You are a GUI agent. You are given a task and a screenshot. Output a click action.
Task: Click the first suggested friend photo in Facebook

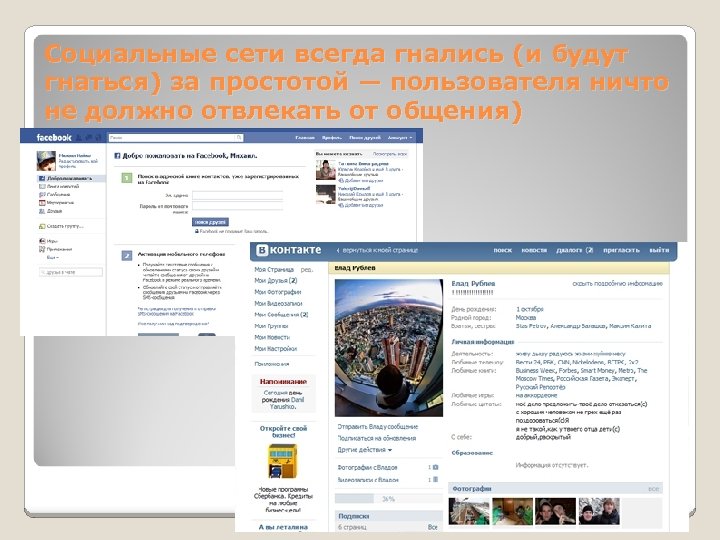tap(326, 170)
